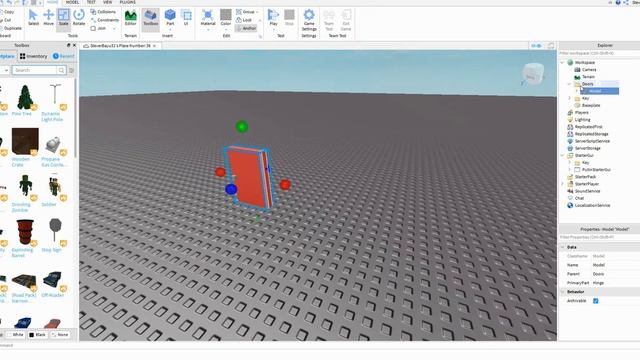Click the Toolbox search magnifier icon
640x360 pixels.
pos(61,70)
